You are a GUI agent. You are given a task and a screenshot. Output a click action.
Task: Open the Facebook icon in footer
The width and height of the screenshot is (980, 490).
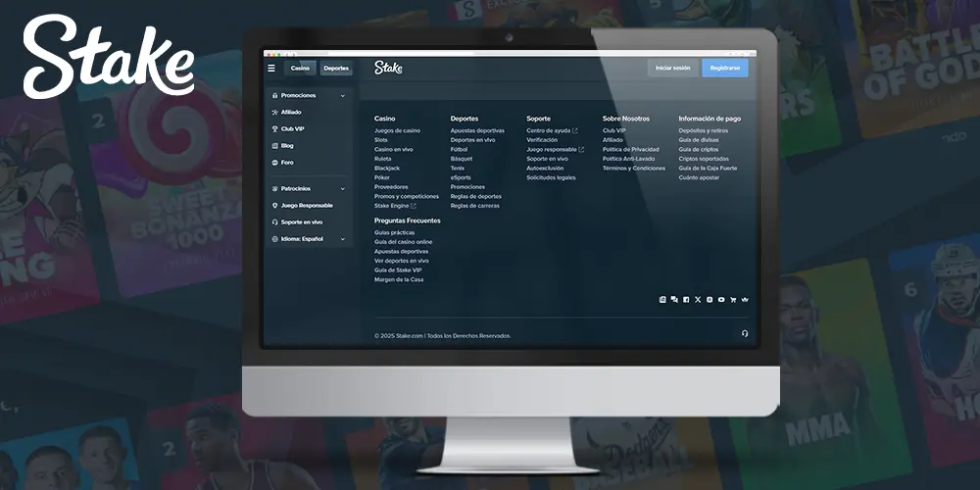click(686, 299)
